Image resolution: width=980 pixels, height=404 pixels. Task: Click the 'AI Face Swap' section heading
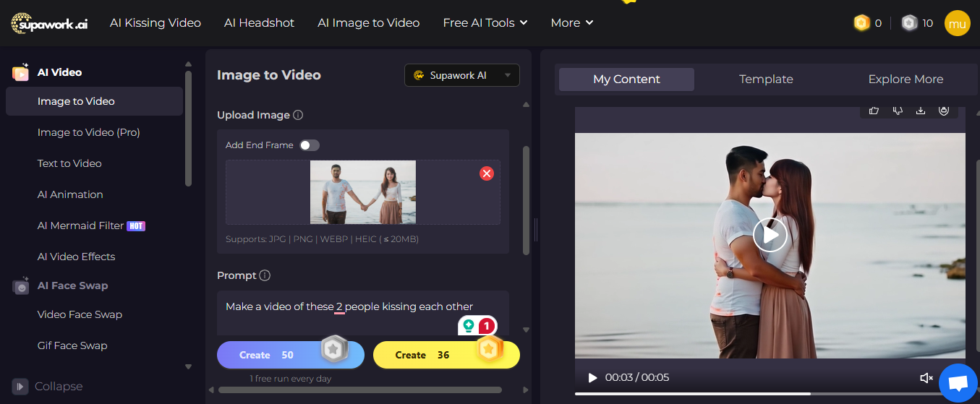click(72, 285)
